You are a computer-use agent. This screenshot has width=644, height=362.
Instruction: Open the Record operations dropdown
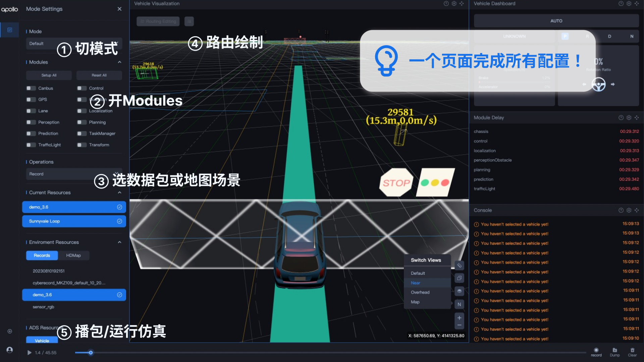(74, 174)
